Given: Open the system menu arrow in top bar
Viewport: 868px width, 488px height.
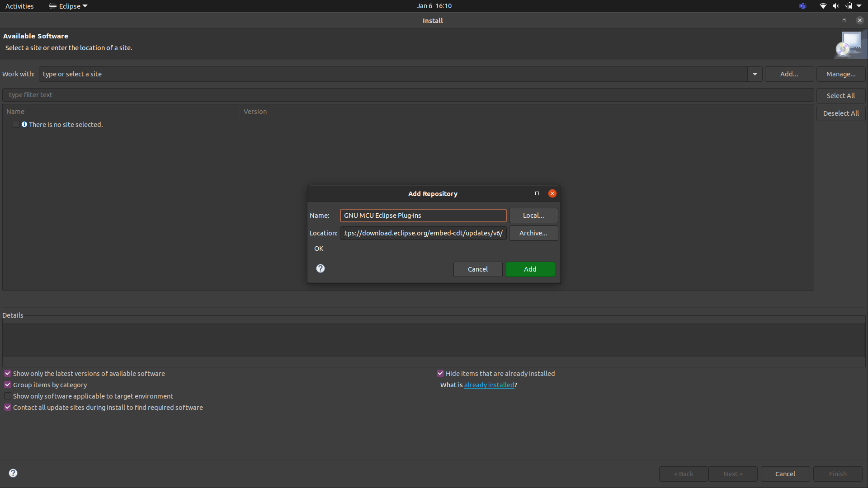Looking at the screenshot, I should point(859,6).
